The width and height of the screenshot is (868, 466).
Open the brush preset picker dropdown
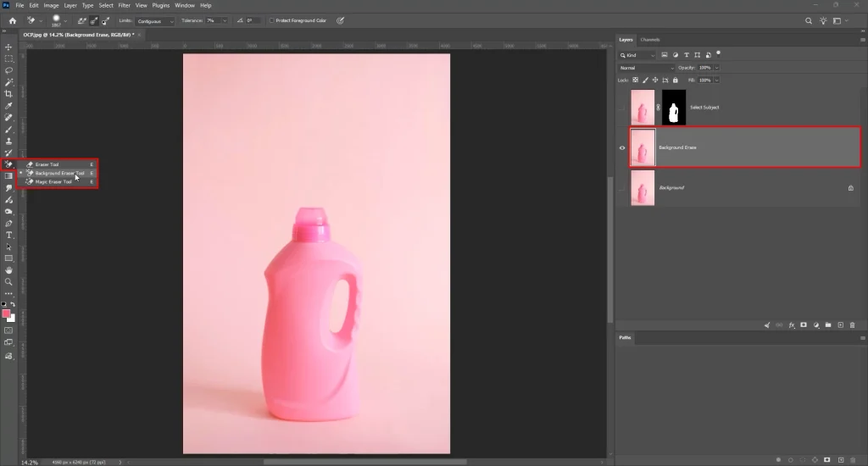pos(65,21)
